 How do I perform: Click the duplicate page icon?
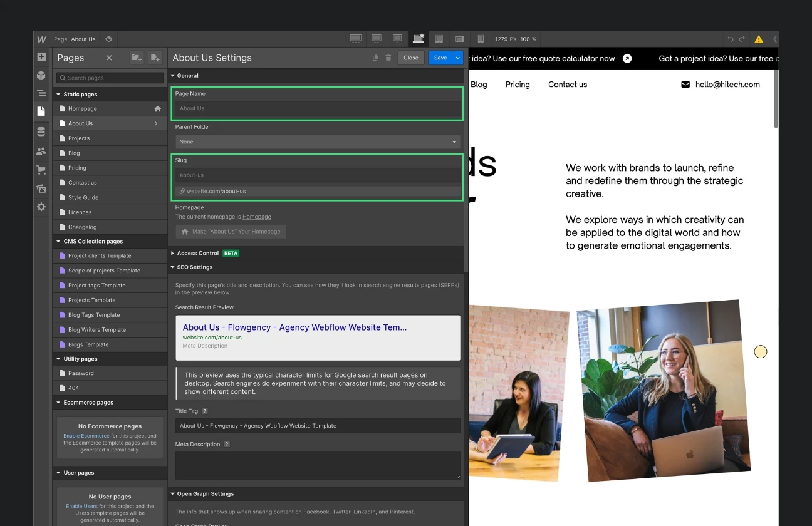[375, 58]
